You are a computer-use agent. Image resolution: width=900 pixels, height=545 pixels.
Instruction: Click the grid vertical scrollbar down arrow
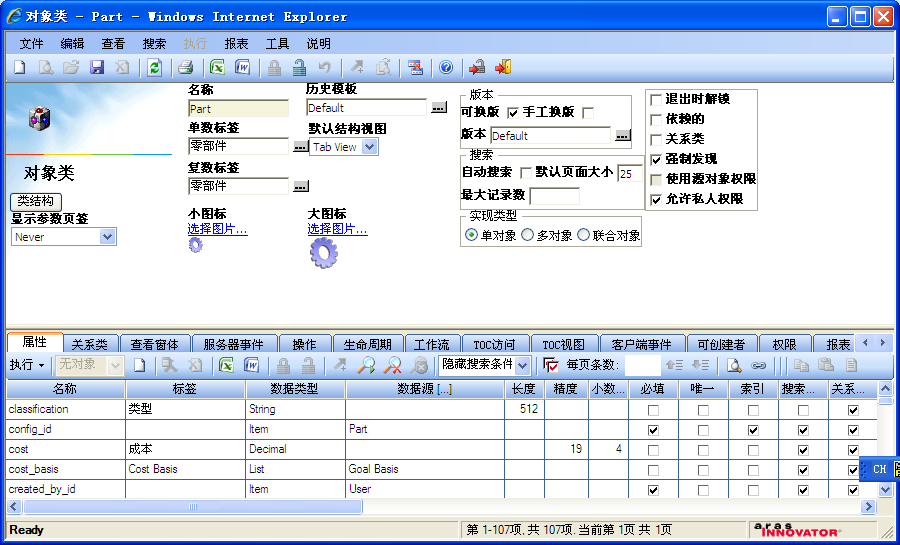click(x=885, y=490)
